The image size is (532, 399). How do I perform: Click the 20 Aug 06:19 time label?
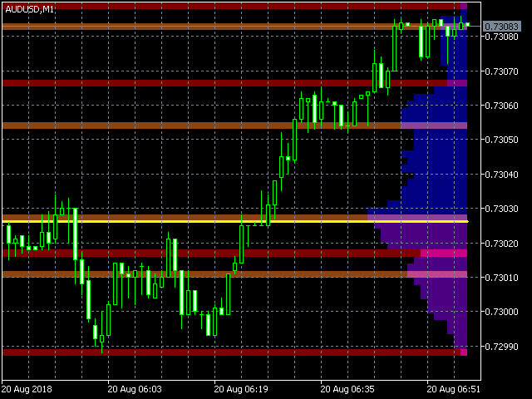[x=241, y=389]
